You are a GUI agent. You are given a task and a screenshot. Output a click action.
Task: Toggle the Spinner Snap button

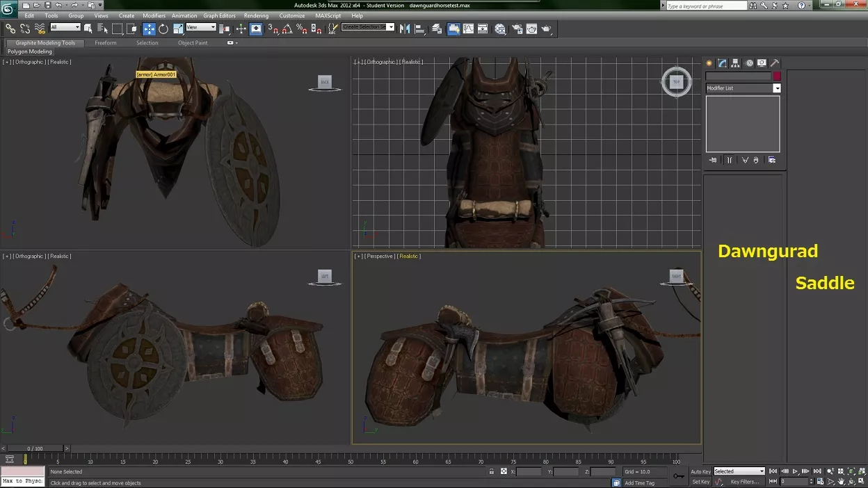coord(316,29)
